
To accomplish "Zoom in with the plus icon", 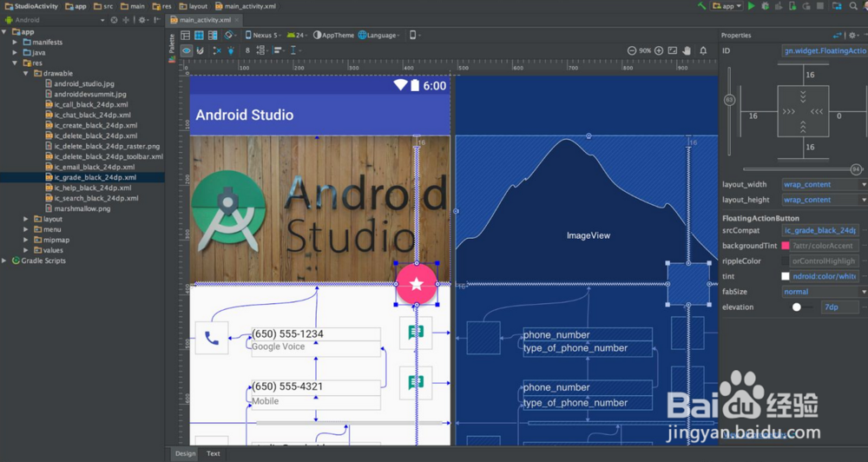I will (659, 50).
